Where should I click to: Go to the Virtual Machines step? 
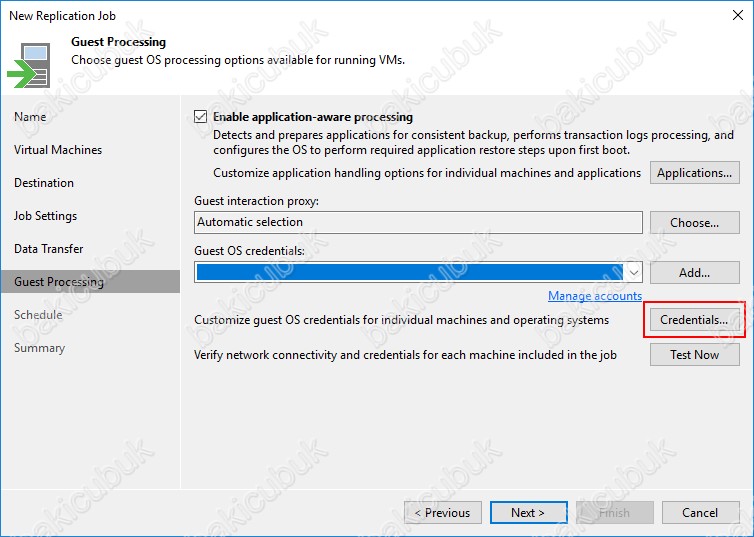click(x=58, y=150)
